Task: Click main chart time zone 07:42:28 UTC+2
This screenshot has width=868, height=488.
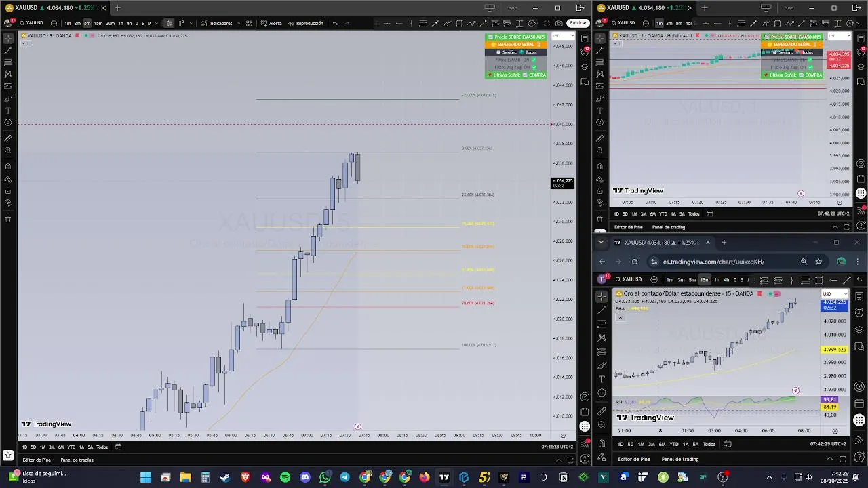Action: pyautogui.click(x=557, y=447)
